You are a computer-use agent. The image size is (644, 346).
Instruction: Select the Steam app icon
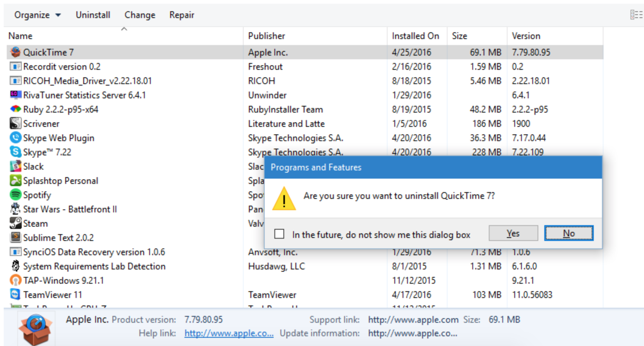pos(15,223)
